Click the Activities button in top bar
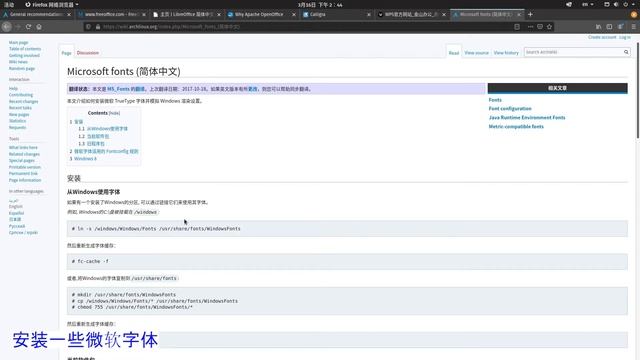 9,4
